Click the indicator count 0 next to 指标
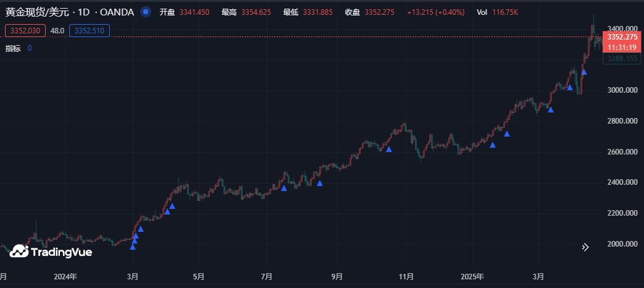644x288 pixels. (30, 48)
